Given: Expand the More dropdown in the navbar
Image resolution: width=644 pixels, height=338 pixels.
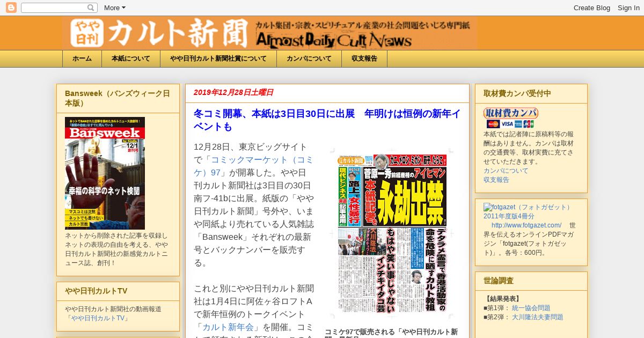Looking at the screenshot, I should [114, 8].
